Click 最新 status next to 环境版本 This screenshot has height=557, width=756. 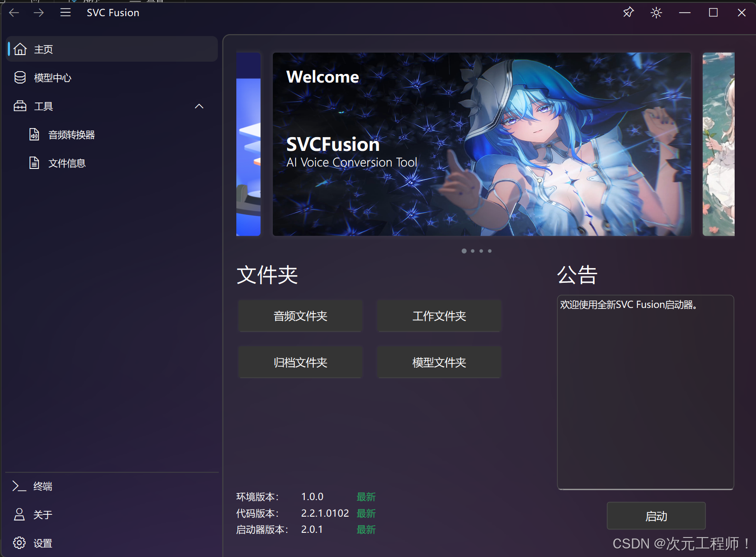pyautogui.click(x=366, y=497)
